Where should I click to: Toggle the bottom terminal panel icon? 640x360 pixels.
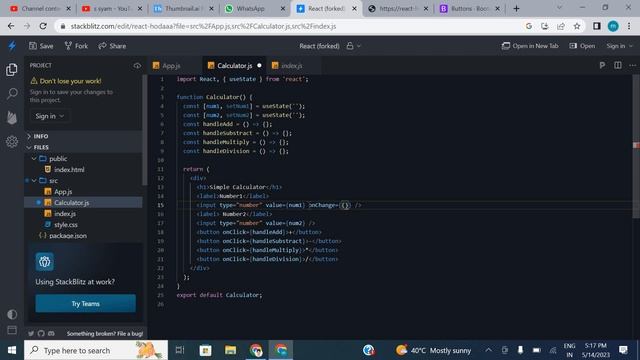pos(12,330)
